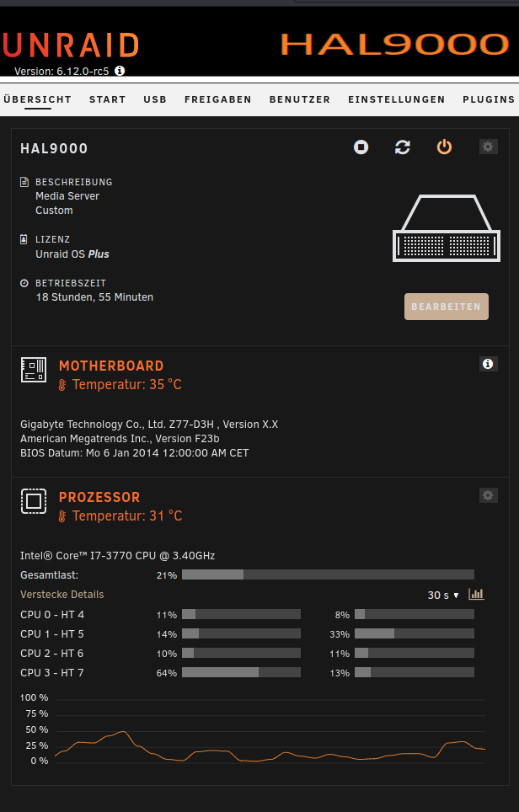Click the Unraid logo
This screenshot has height=812, width=519.
coord(70,45)
